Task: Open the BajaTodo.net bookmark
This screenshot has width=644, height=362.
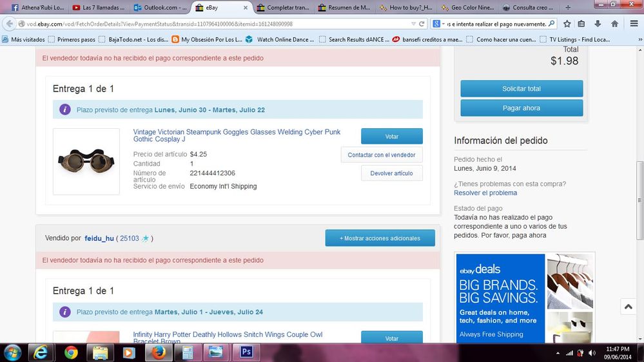Action: [133, 39]
